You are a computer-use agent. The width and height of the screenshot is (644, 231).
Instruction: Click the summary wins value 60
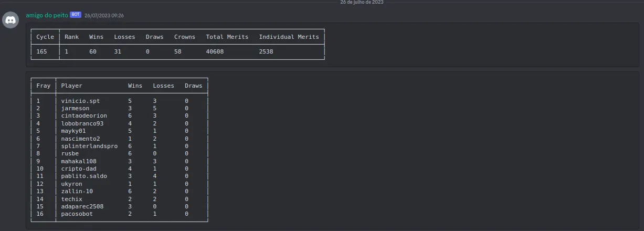point(93,51)
